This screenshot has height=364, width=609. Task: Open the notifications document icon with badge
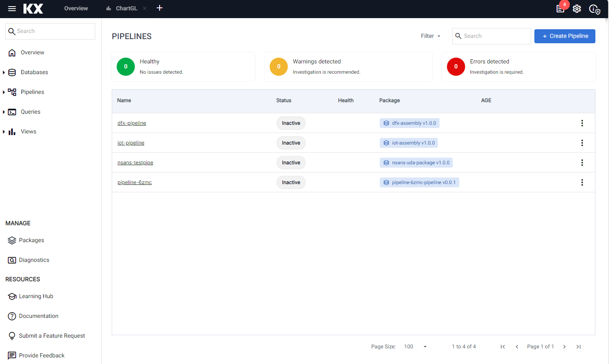[x=561, y=9]
